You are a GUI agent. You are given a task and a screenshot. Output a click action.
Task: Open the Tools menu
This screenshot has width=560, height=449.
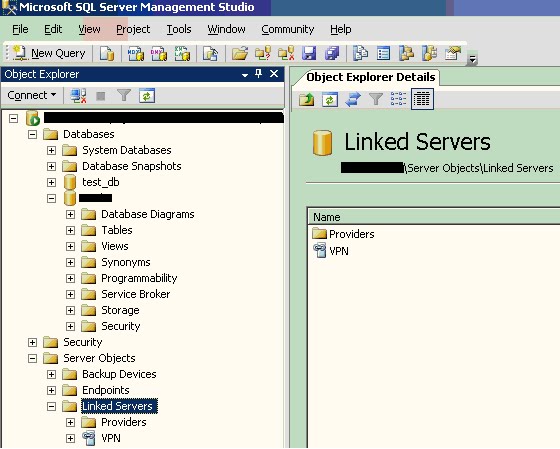179,29
